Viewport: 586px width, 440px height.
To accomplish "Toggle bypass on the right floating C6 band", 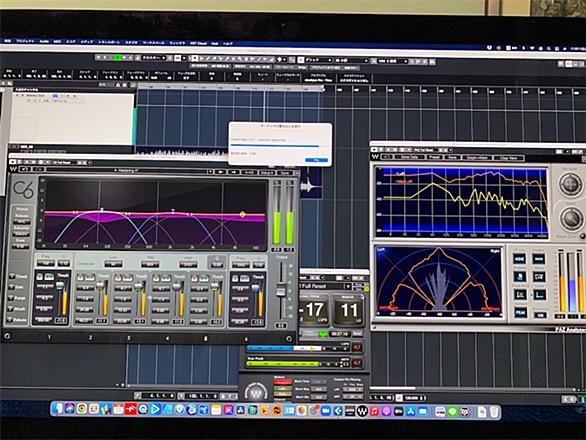I will (x=245, y=278).
